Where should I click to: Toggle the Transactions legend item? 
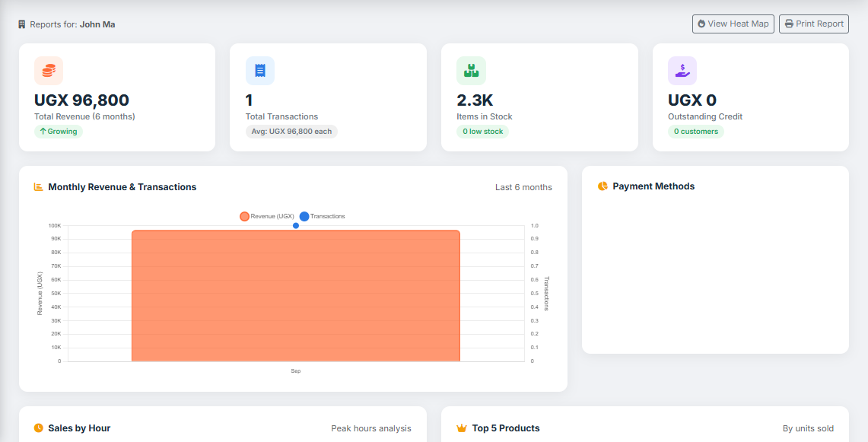tap(323, 217)
